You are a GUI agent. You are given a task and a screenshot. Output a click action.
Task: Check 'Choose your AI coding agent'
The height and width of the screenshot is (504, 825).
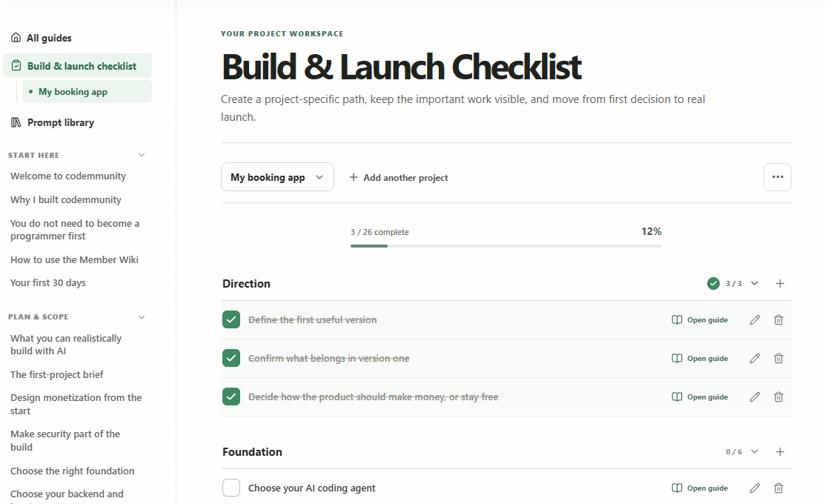coord(231,488)
